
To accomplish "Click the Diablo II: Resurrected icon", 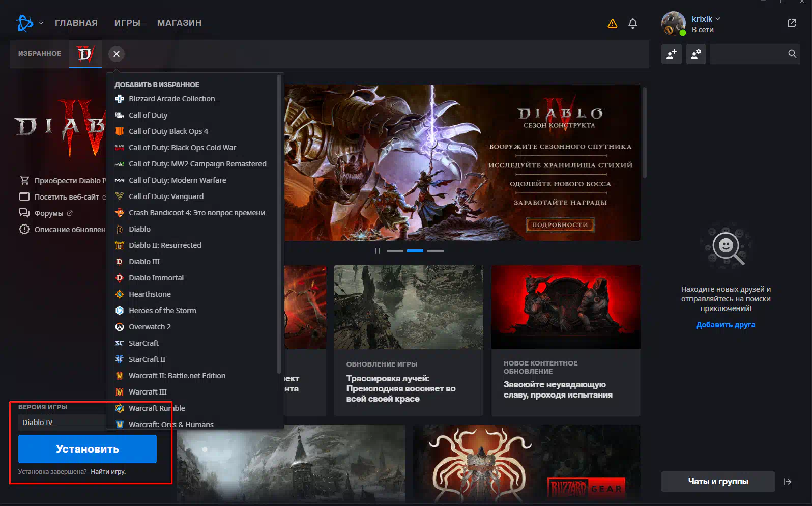I will (x=120, y=245).
